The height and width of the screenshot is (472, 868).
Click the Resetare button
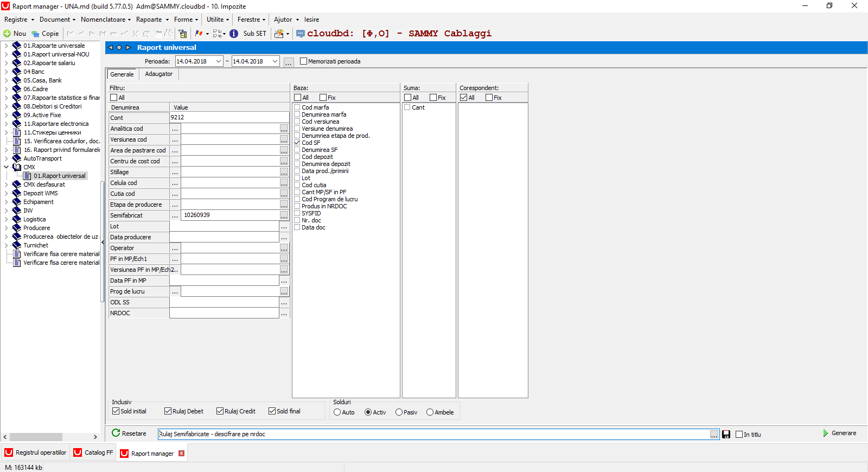(x=129, y=433)
